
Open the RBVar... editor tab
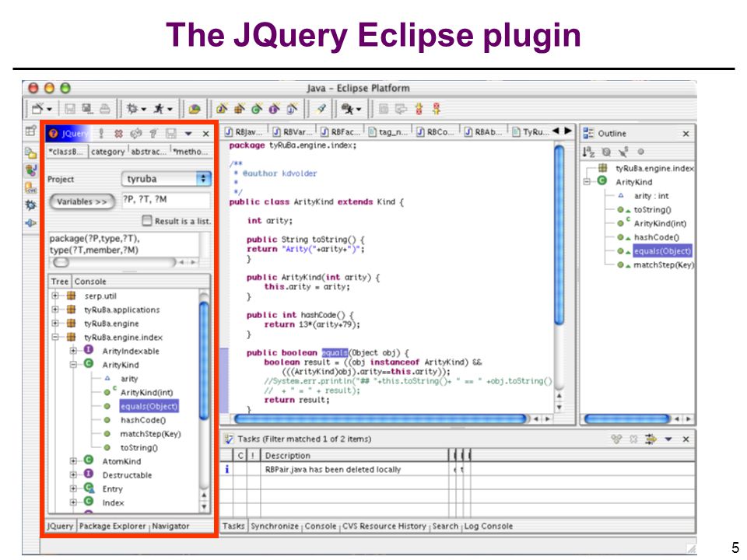(x=292, y=132)
